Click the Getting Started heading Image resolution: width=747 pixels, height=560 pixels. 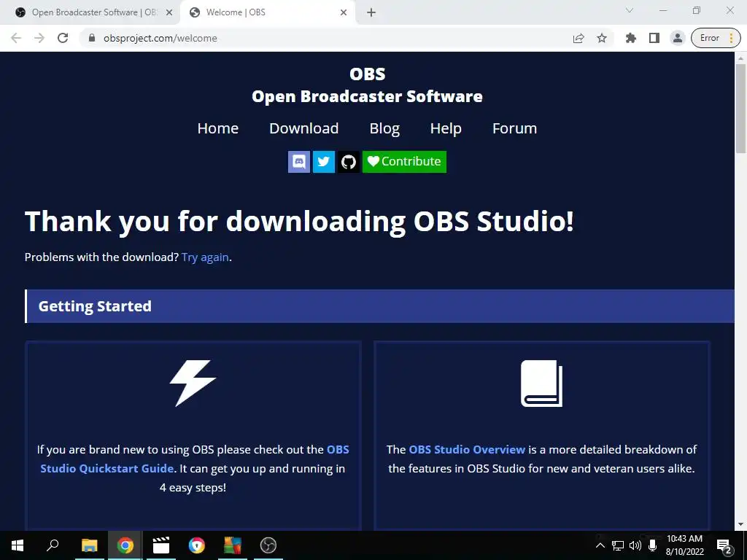[95, 306]
